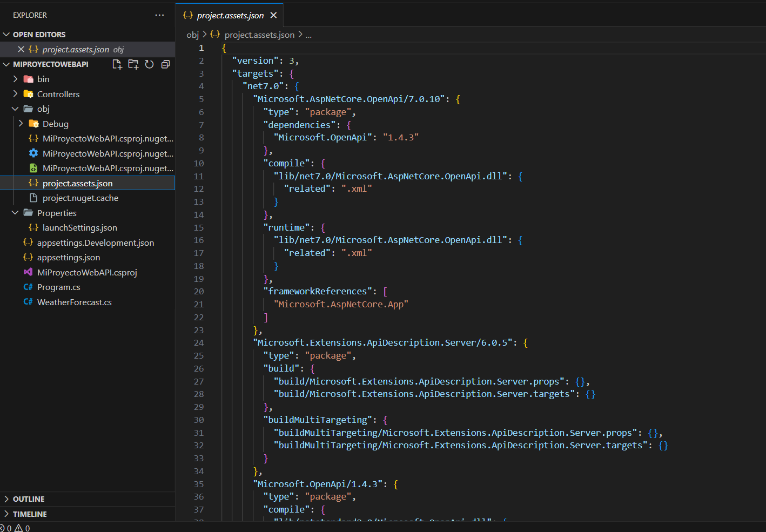This screenshot has height=532, width=766.
Task: Click line number 24 in the gutter
Action: pos(199,342)
